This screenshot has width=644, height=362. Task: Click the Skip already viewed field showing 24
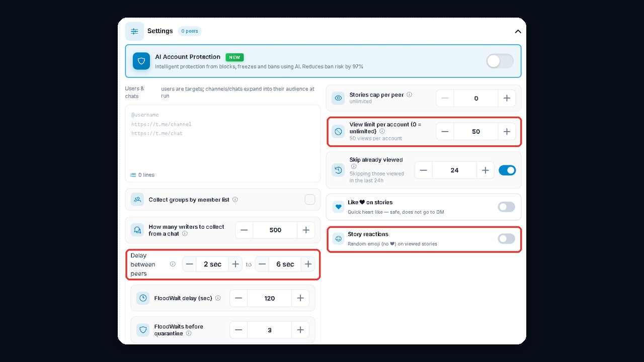454,170
